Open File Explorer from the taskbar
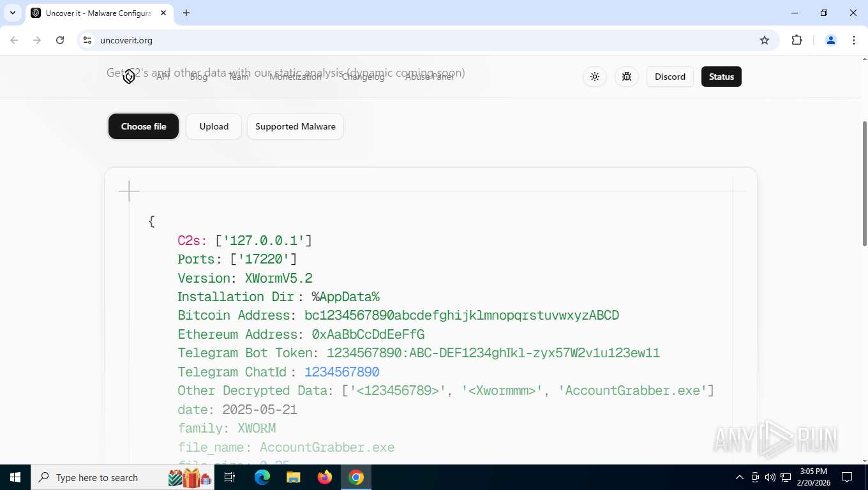The width and height of the screenshot is (868, 490). pyautogui.click(x=294, y=477)
